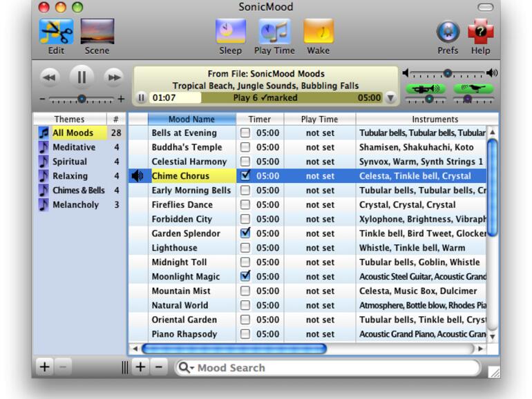Click the Wake alarm icon
Viewport: 532px width, 399px height.
click(319, 32)
